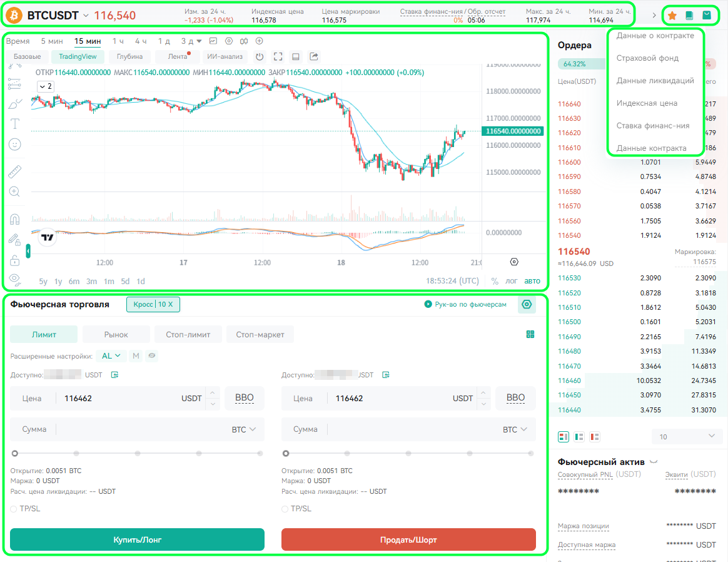The image size is (728, 562).
Task: Open futures trading settings hexagon icon
Action: pos(527,305)
